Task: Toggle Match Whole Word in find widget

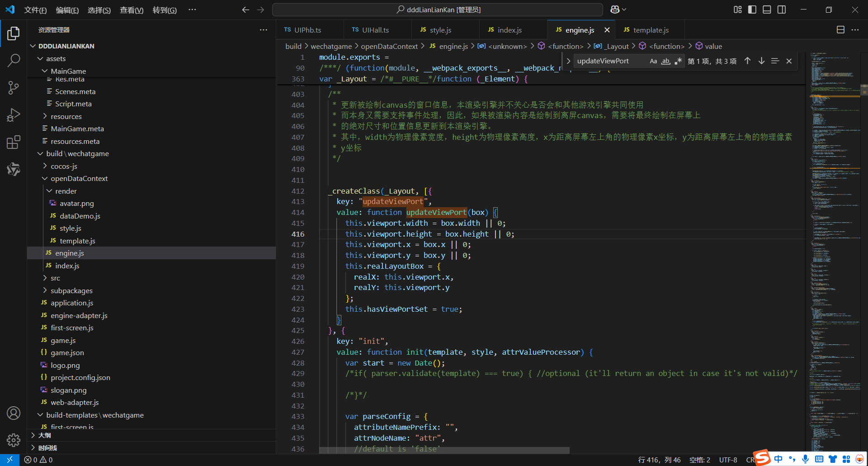Action: coord(665,61)
